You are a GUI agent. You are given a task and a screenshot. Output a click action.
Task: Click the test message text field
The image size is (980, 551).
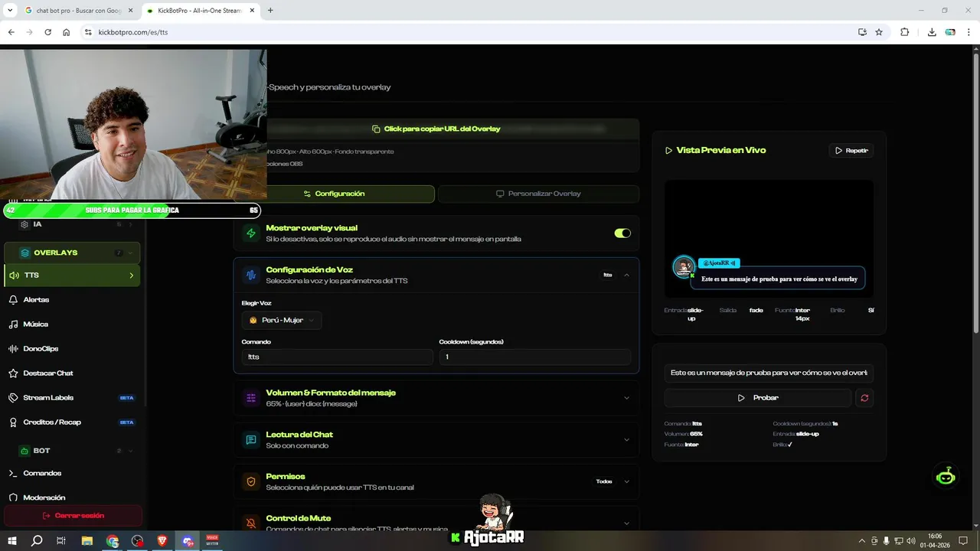coord(769,373)
